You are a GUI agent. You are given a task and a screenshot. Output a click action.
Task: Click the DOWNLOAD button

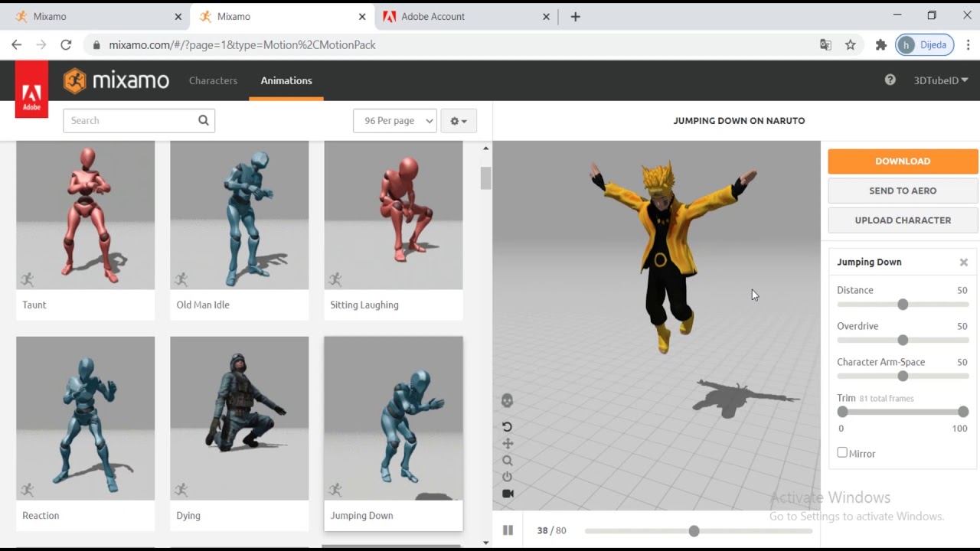[x=903, y=161]
